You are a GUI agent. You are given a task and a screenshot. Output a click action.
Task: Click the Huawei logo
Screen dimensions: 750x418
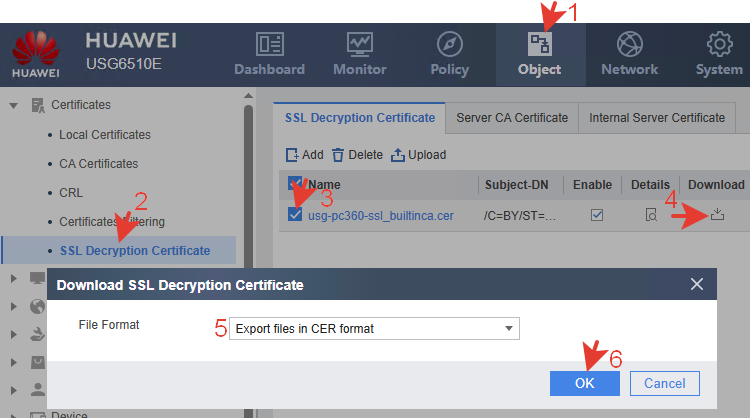[36, 54]
